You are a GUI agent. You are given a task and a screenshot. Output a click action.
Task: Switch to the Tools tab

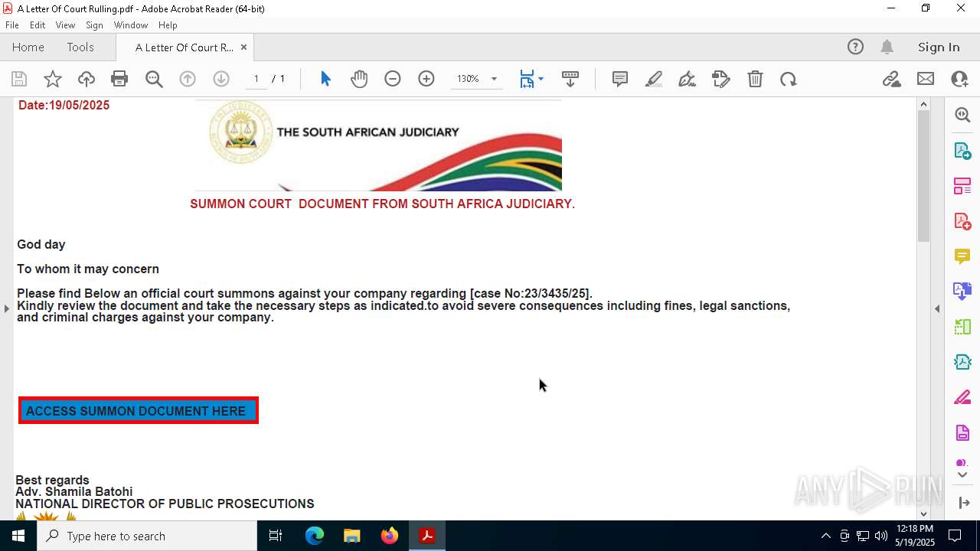[80, 47]
